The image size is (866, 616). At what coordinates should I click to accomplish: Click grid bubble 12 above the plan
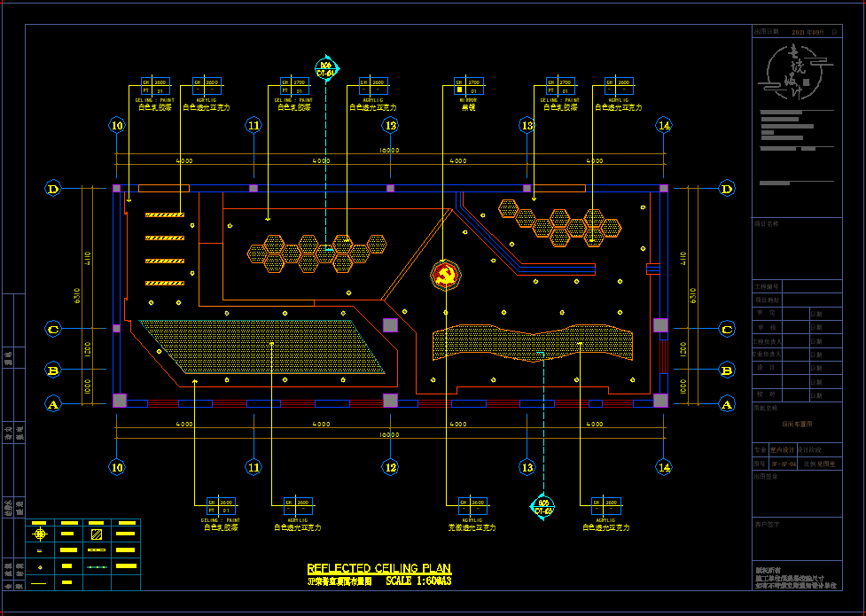coord(391,125)
